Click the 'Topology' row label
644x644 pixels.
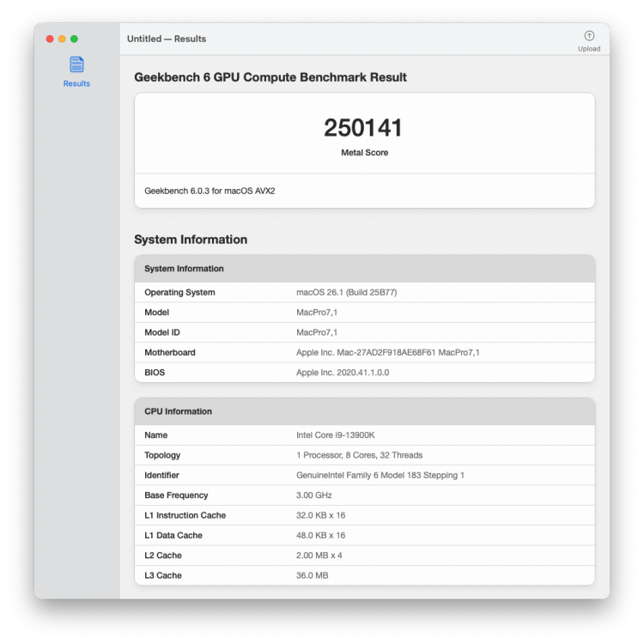pyautogui.click(x=162, y=455)
